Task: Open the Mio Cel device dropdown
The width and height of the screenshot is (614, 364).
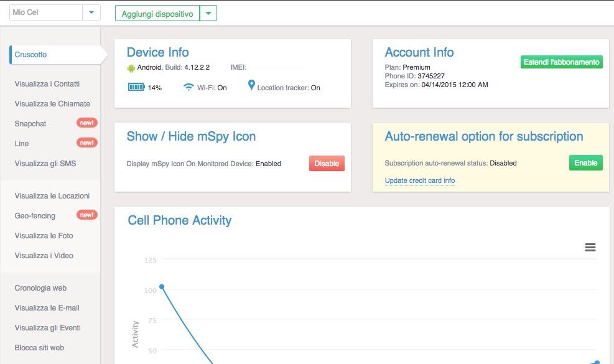Action: click(91, 12)
